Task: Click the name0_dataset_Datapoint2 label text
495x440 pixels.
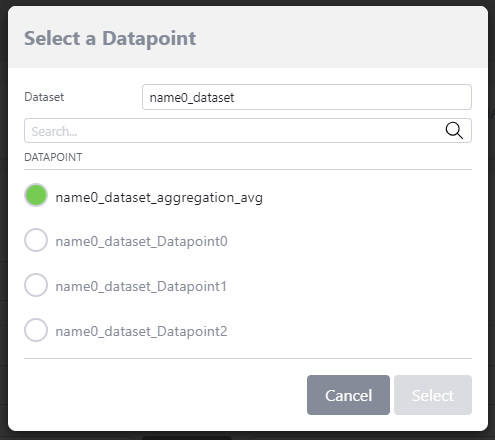Action: [141, 331]
